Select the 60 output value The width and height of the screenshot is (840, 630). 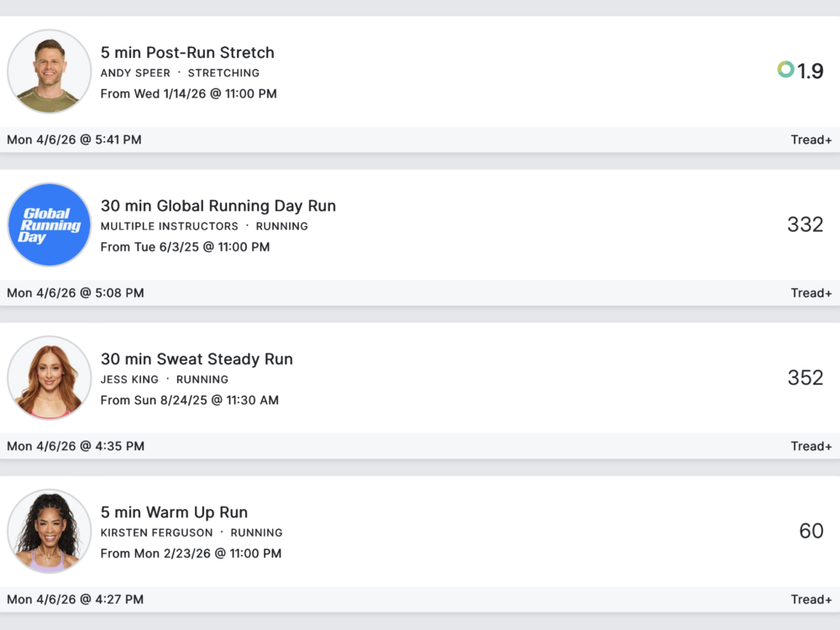811,531
